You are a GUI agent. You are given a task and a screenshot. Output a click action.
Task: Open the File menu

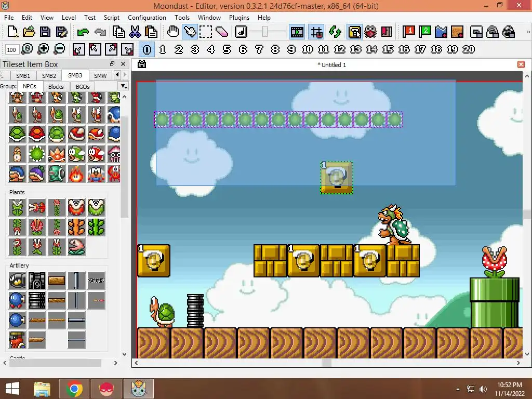9,17
